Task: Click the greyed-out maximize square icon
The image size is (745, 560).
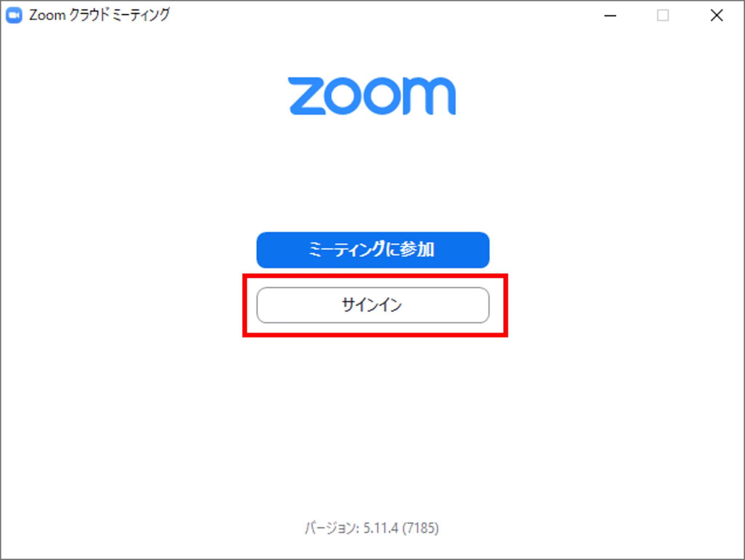Action: [663, 15]
